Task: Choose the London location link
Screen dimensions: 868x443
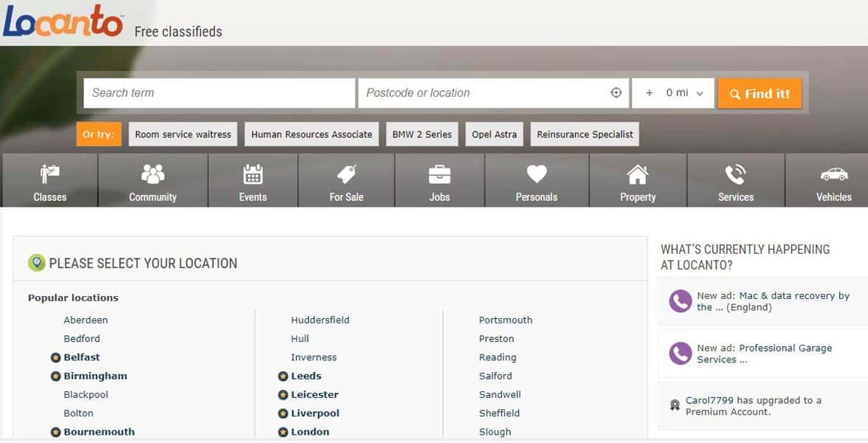Action: 310,432
